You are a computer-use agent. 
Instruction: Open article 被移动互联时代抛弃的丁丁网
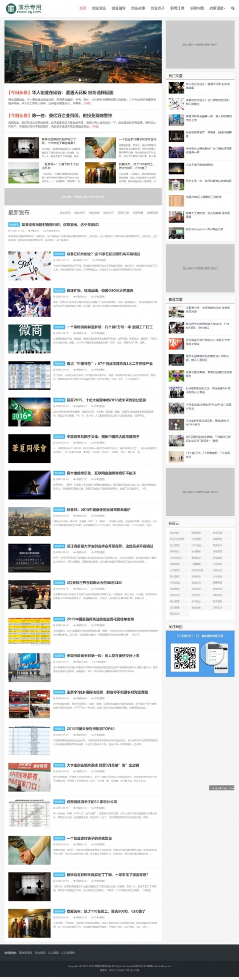107,874
